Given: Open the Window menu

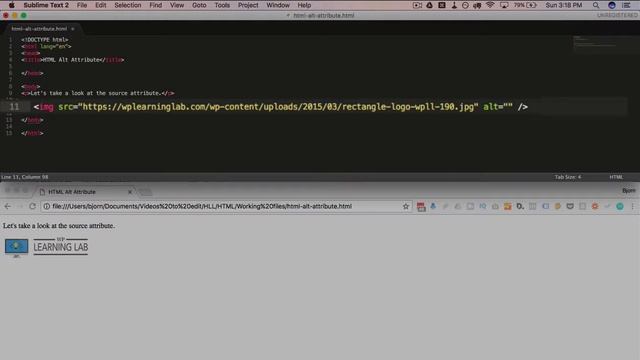Looking at the screenshot, I should [278, 5].
